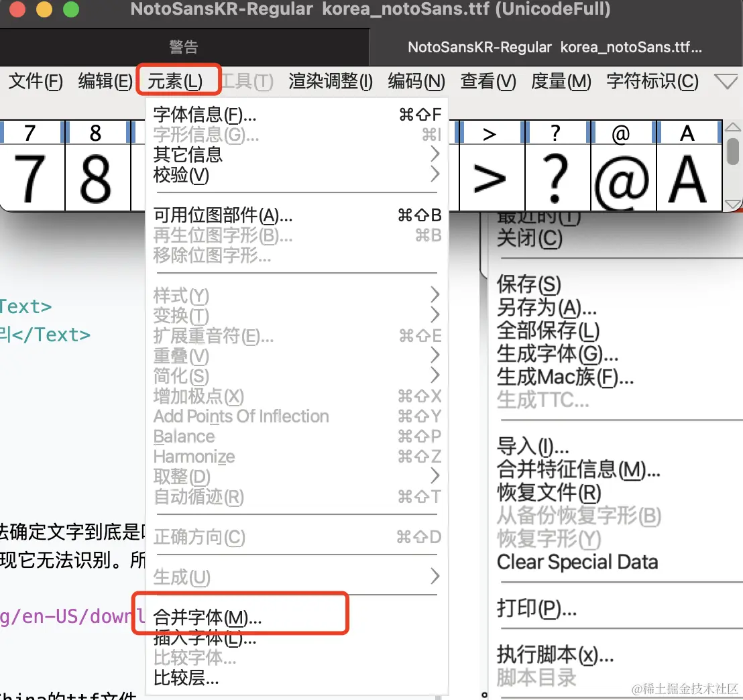Click the yellow minimize window button

tap(44, 9)
